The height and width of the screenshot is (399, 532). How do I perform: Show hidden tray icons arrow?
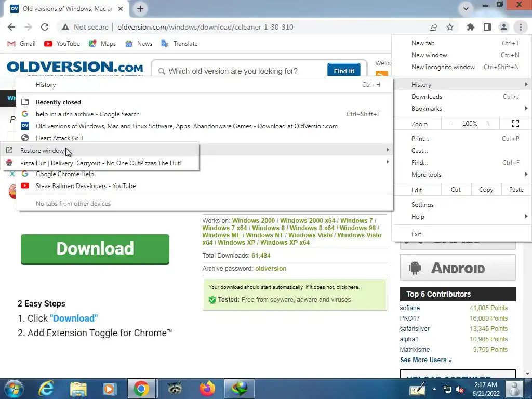click(x=434, y=389)
